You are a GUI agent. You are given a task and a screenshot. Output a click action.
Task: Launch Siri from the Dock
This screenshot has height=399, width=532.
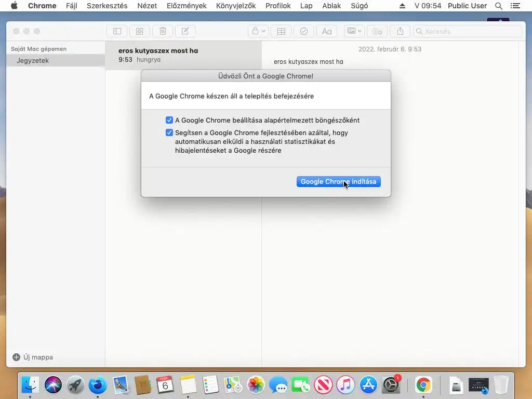[x=53, y=385]
